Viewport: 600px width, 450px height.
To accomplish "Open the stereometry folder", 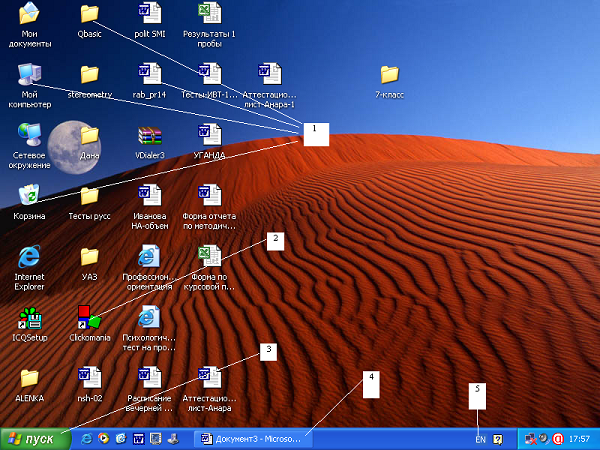I will [x=89, y=75].
